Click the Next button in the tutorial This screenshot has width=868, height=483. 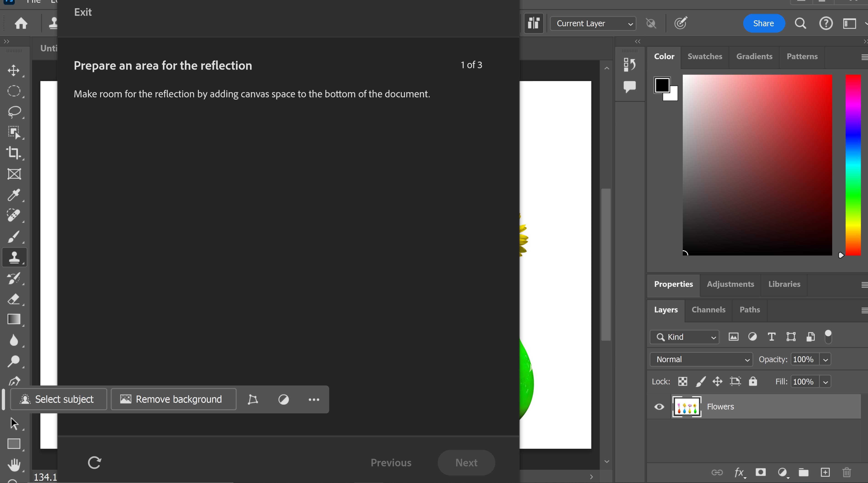466,462
